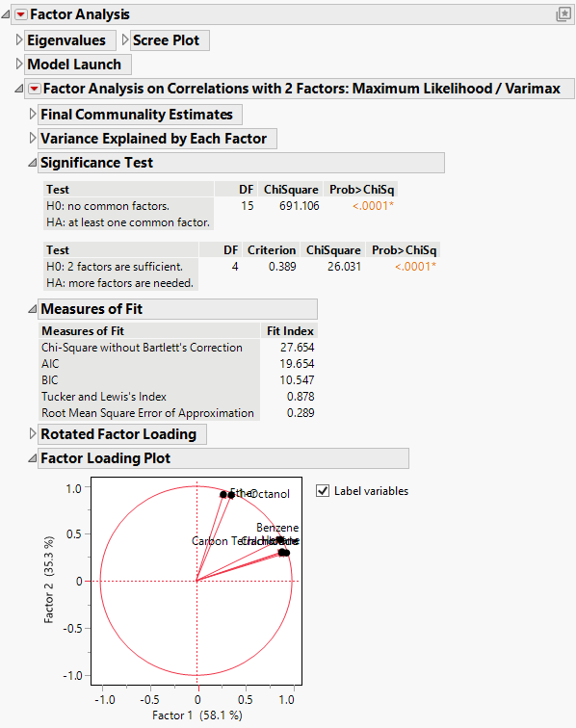Click 'H0: no common factors.' text
This screenshot has width=576, height=728.
108,206
